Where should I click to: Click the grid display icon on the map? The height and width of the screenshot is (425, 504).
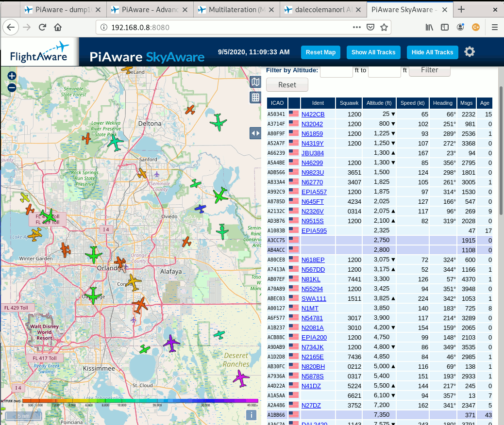[x=255, y=98]
